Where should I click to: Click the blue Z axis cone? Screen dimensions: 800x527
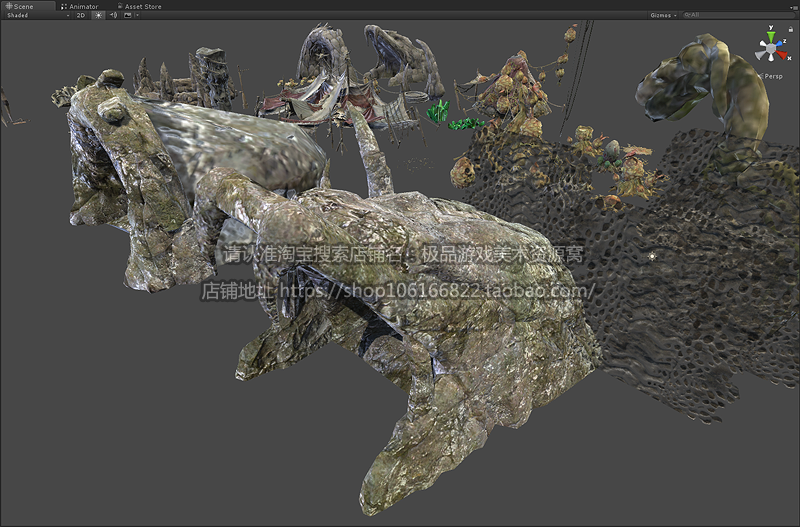click(x=782, y=43)
